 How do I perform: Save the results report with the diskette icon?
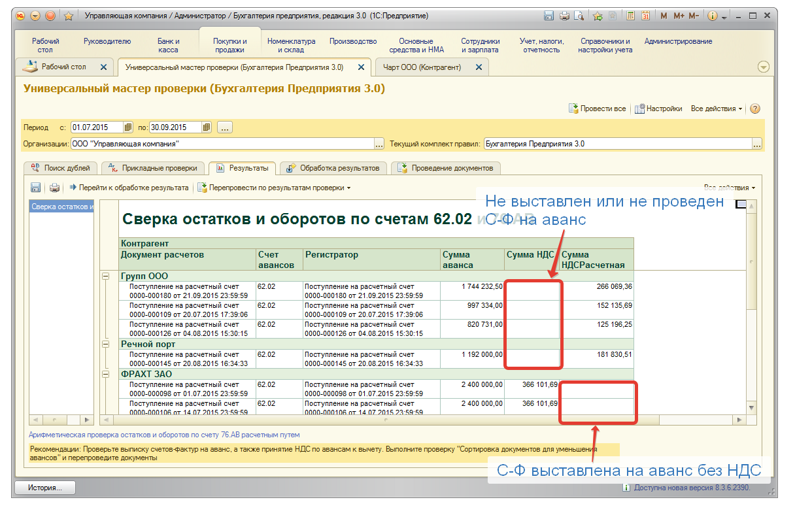coord(36,188)
